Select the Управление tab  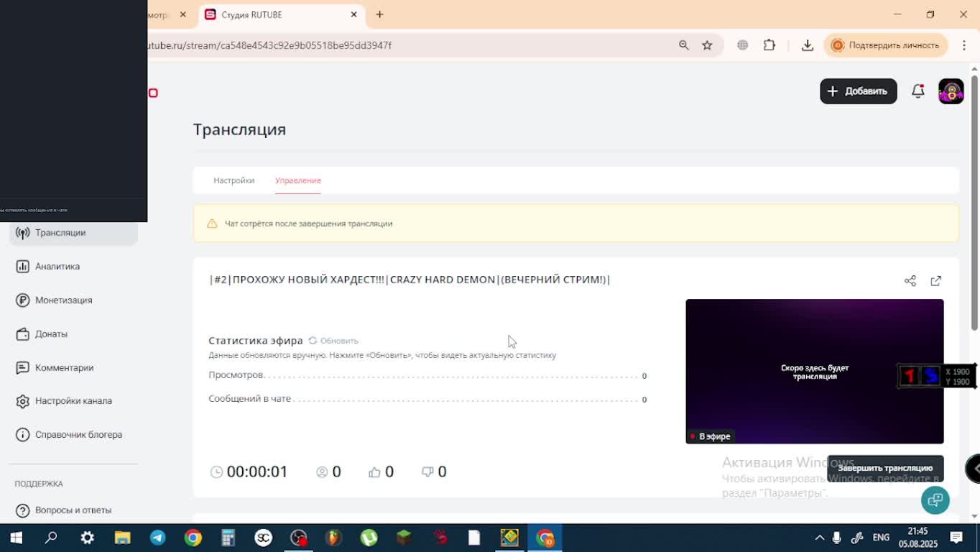[297, 180]
